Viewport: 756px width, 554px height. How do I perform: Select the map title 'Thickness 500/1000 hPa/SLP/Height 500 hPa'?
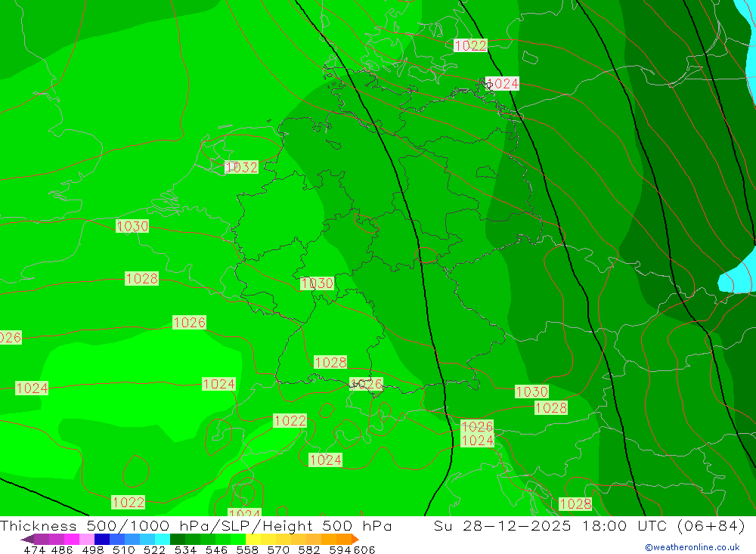(196, 526)
